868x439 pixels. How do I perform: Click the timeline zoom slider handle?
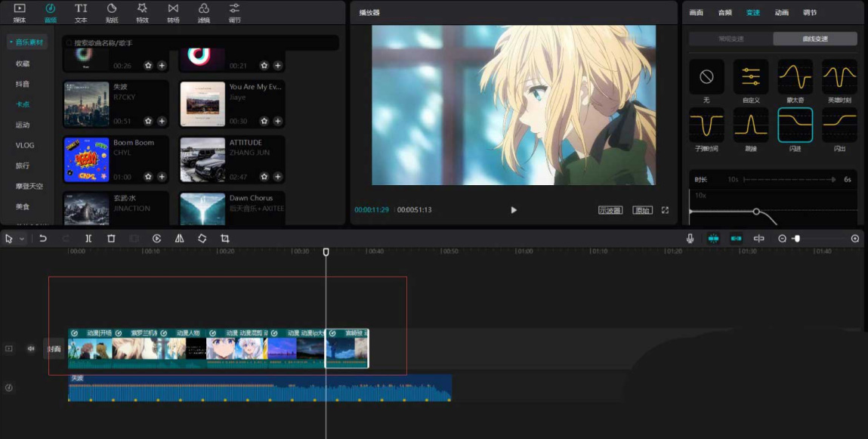797,239
